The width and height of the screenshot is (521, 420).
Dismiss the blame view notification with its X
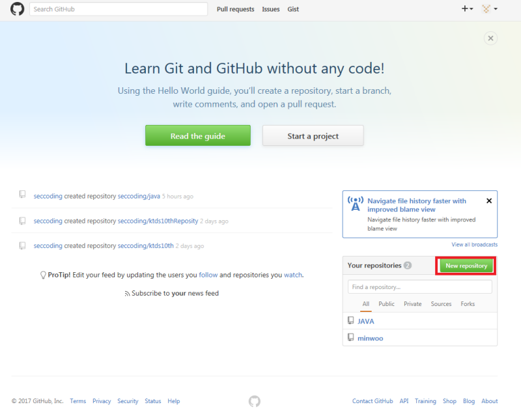point(489,201)
